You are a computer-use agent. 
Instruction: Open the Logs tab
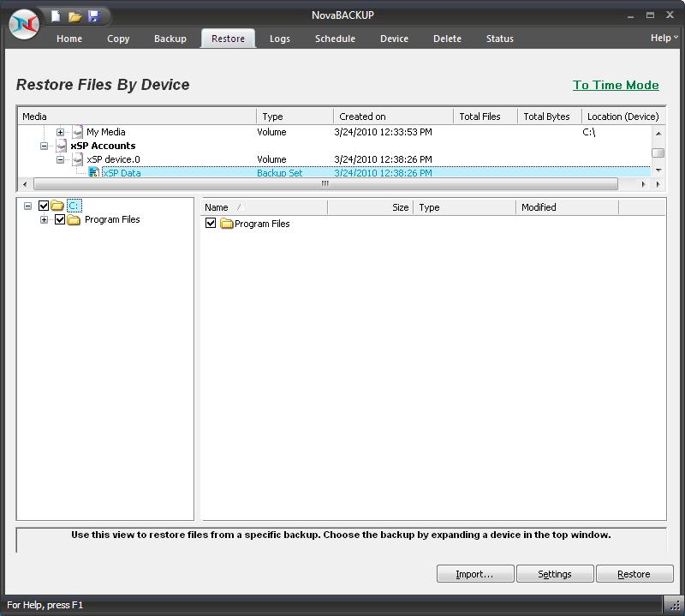coord(280,39)
